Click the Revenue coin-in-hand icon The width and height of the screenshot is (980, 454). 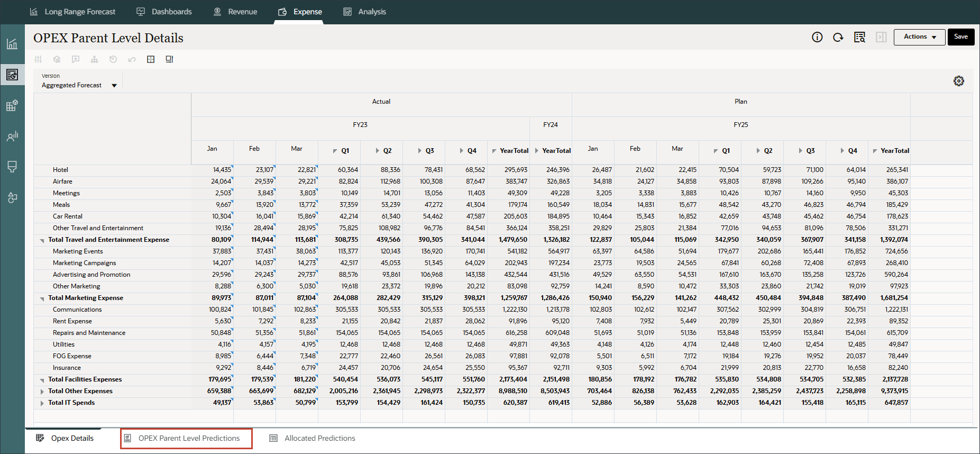[217, 12]
